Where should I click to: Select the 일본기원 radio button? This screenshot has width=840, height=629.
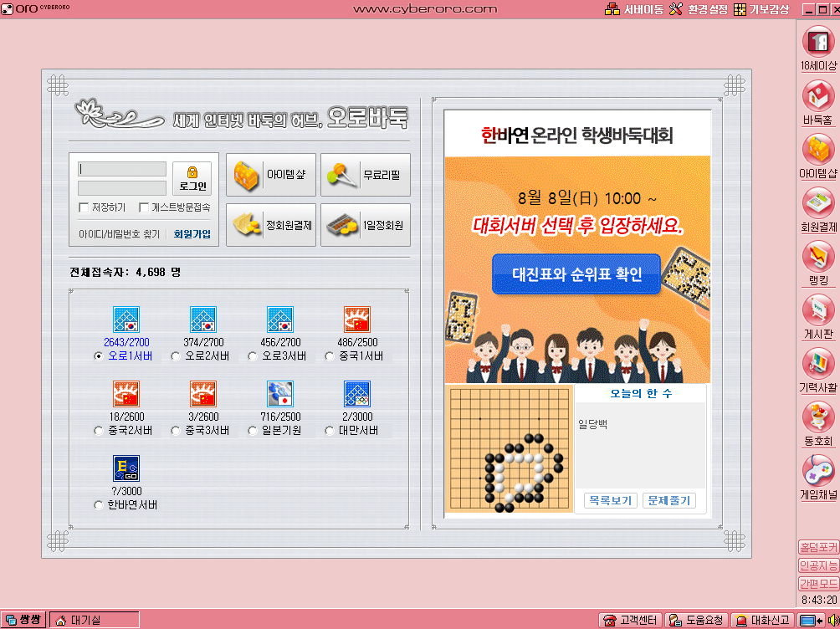[253, 430]
